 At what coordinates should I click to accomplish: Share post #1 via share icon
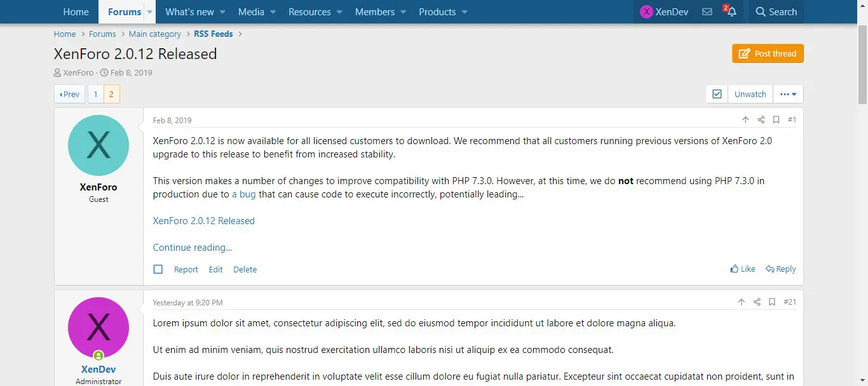(x=761, y=120)
